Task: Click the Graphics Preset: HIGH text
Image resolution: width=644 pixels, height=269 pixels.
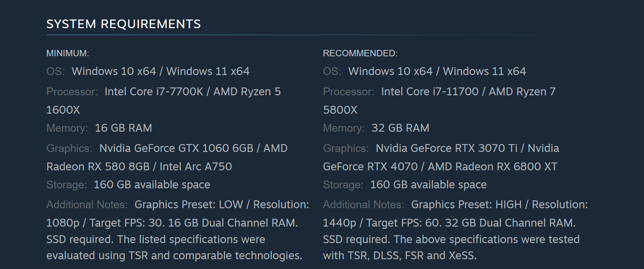Action: pyautogui.click(x=466, y=204)
